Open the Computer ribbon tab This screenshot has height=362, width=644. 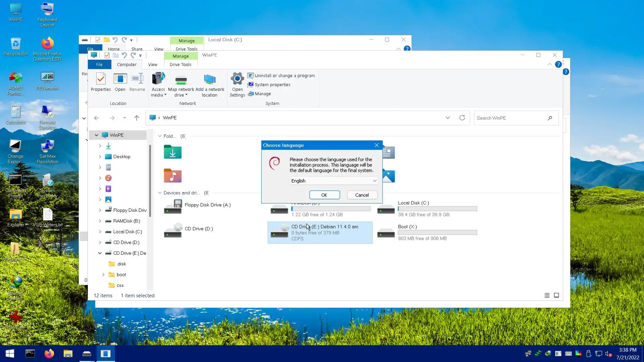126,64
